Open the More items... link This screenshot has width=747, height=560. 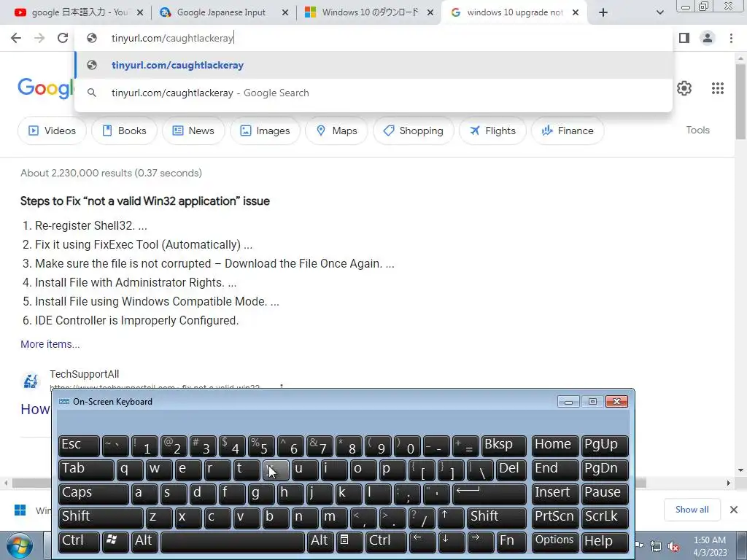pyautogui.click(x=50, y=344)
